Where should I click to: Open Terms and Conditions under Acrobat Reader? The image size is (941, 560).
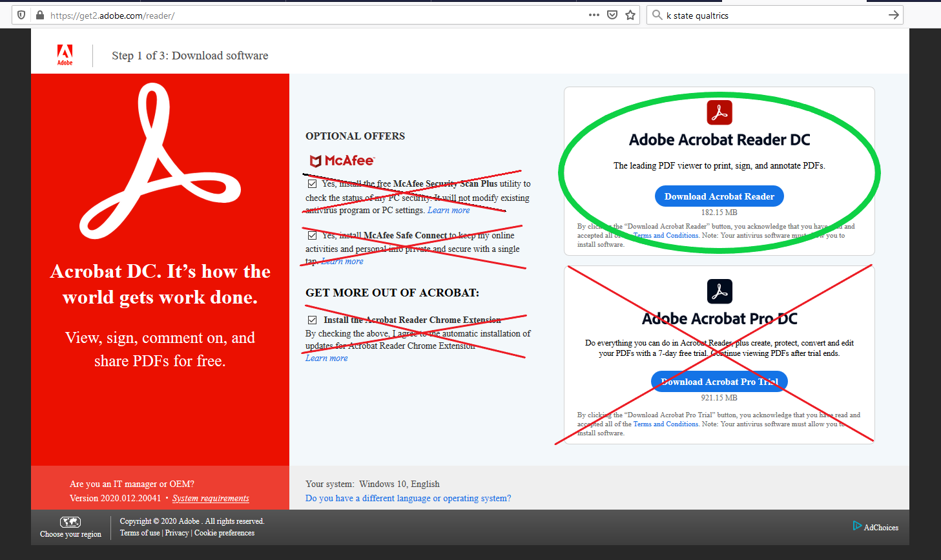[x=666, y=236]
